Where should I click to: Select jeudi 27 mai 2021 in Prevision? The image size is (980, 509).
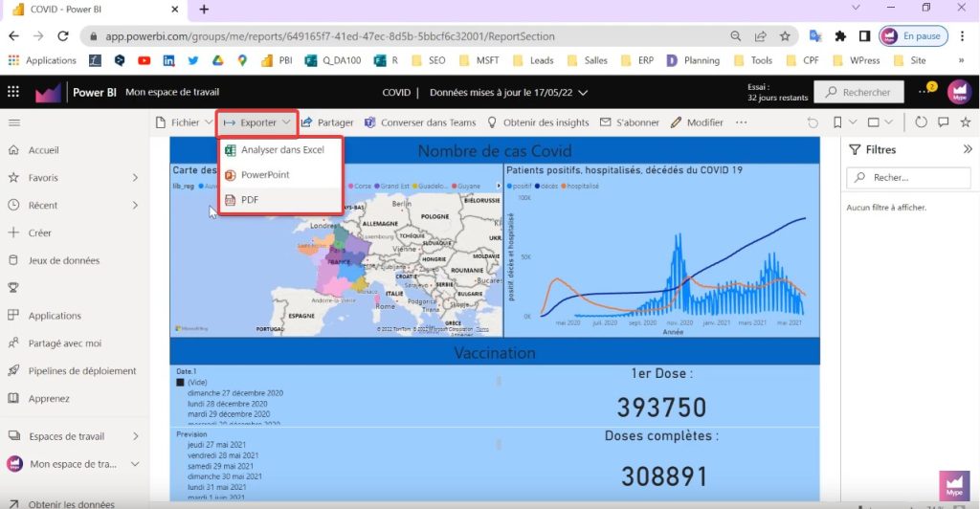(216, 445)
